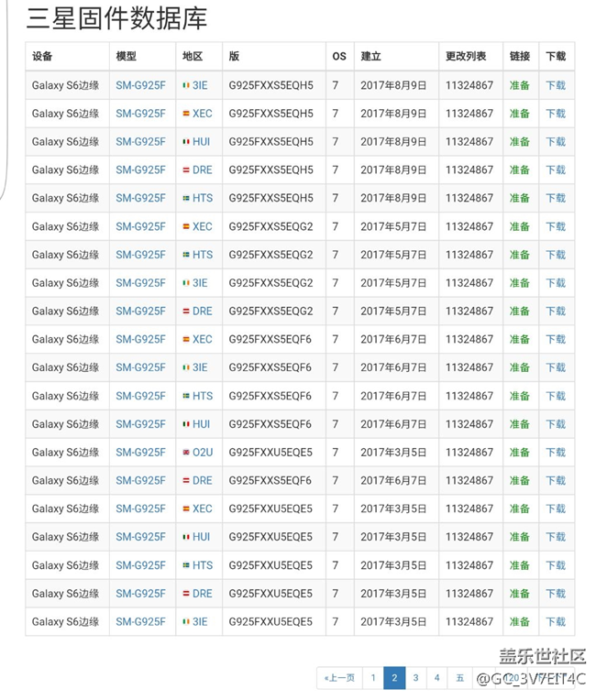This screenshot has width=596, height=700.
Task: Go to page 4 in pagination
Action: 437,678
